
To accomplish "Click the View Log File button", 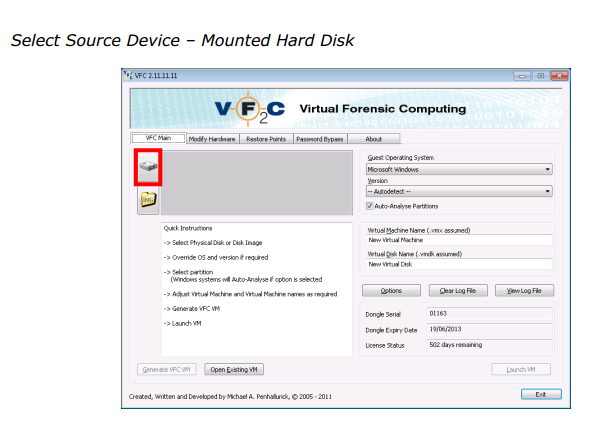I will (524, 291).
